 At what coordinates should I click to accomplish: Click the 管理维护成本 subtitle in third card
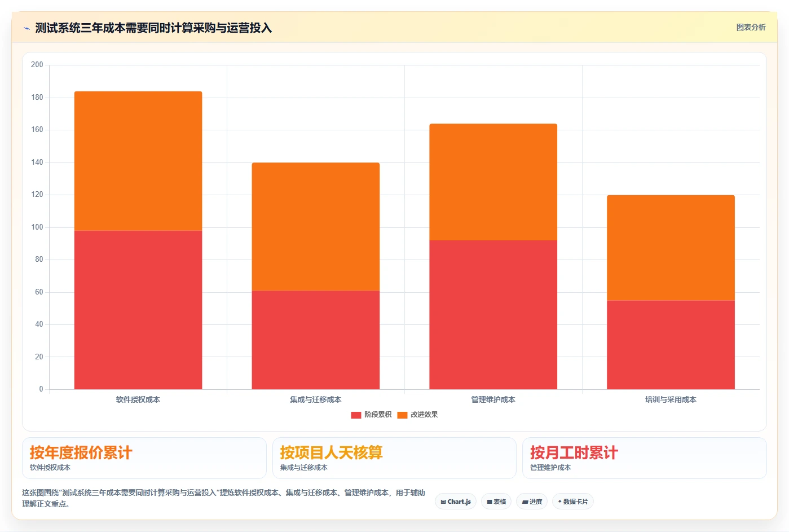click(x=550, y=468)
